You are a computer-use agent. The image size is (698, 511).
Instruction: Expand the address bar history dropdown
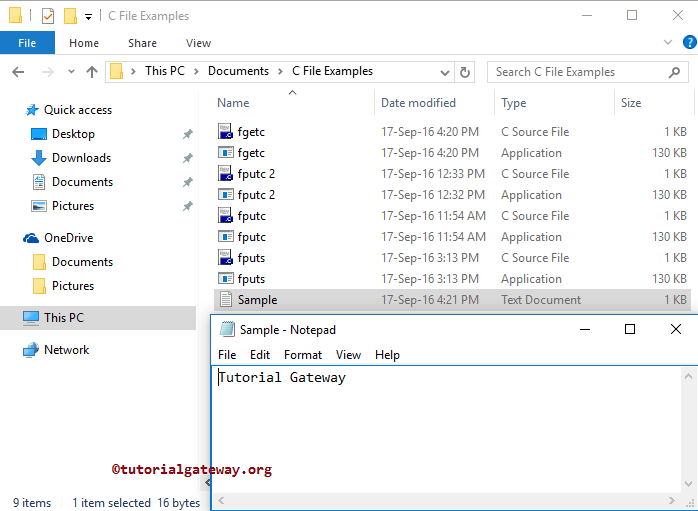click(444, 73)
